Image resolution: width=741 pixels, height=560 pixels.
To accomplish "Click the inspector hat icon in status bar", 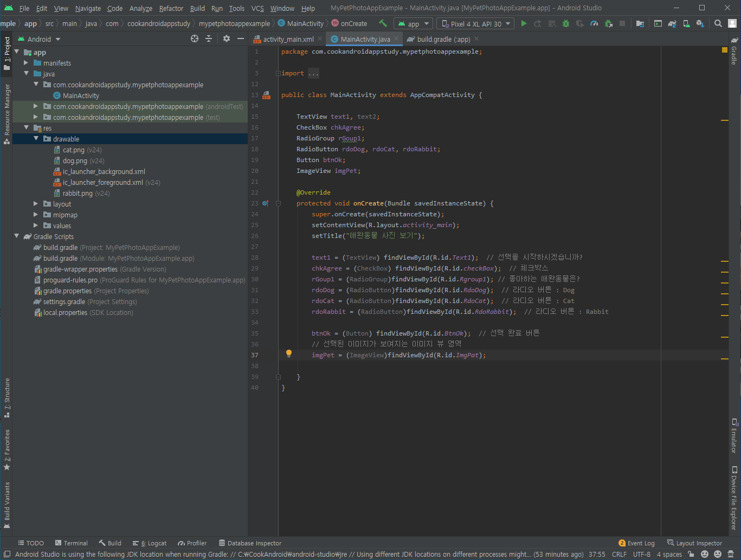I will click(731, 554).
